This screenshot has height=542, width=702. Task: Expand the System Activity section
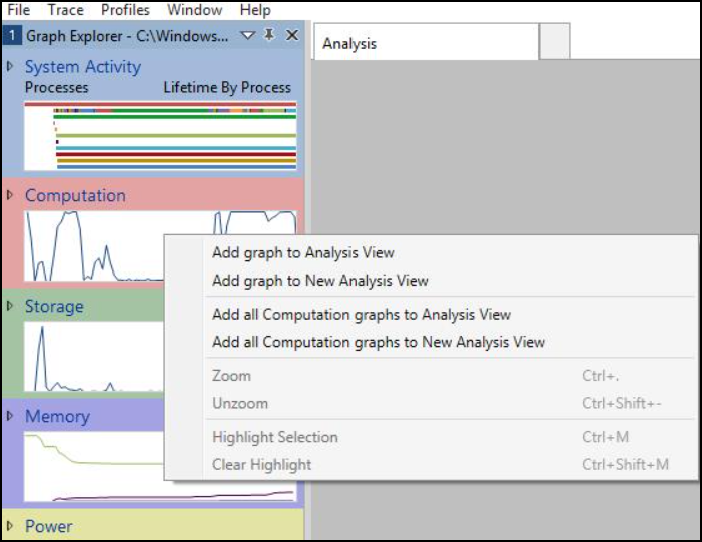coord(10,67)
